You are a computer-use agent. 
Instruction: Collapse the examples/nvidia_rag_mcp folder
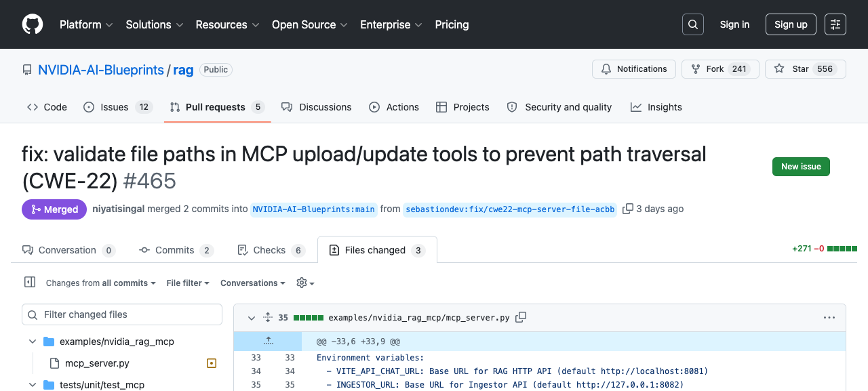tap(32, 342)
